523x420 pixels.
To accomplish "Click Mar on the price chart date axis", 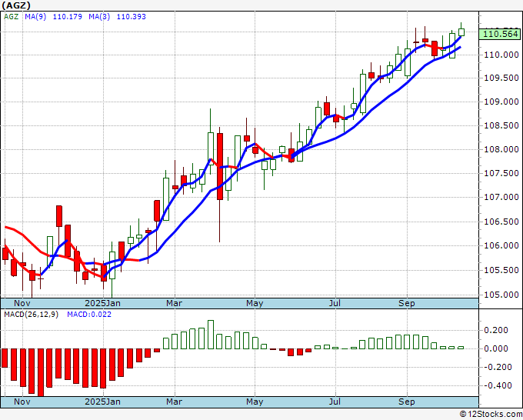I will point(174,303).
